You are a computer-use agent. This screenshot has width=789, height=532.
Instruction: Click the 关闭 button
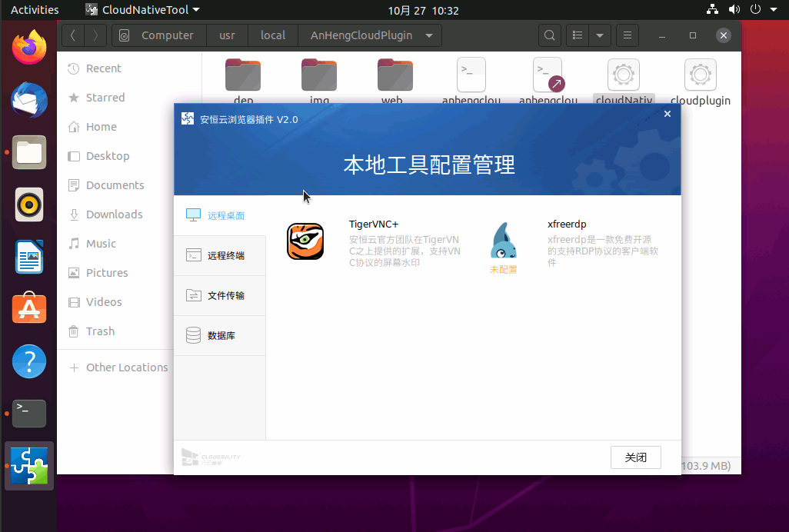tap(635, 457)
